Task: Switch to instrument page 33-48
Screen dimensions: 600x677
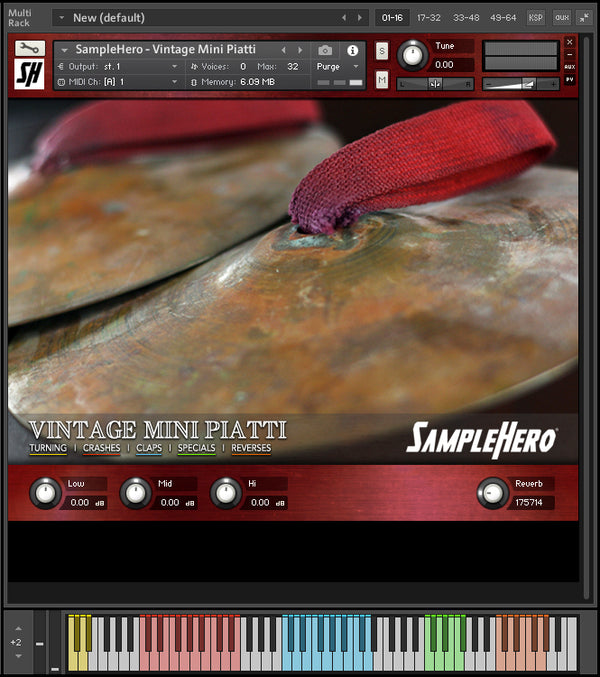Action: point(466,18)
